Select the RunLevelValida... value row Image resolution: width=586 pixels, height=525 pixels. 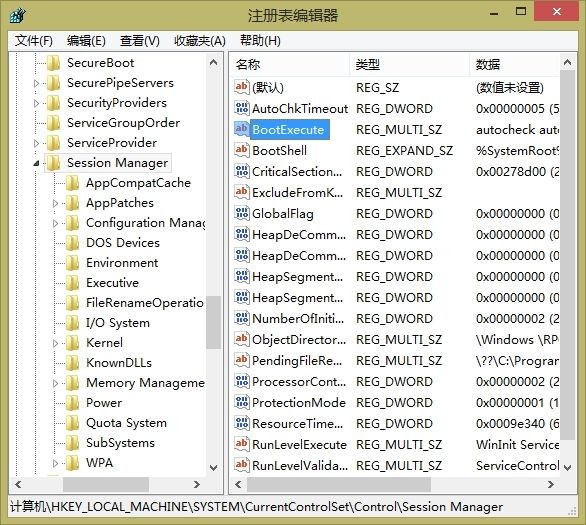click(397, 465)
